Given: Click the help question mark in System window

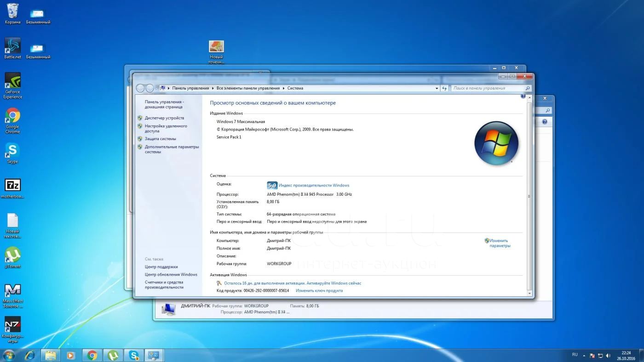Looking at the screenshot, I should click(523, 96).
